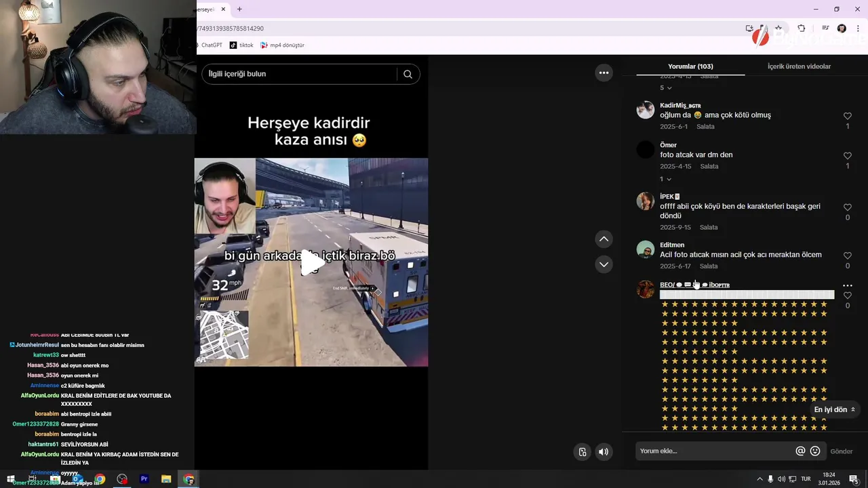Click the search magnifier icon
The image size is (868, 488).
coord(408,74)
